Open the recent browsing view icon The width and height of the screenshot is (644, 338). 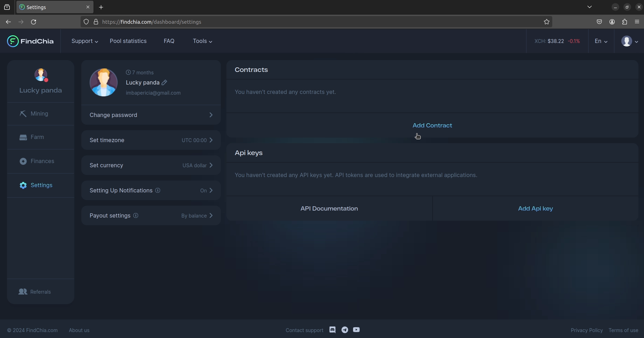(x=7, y=7)
